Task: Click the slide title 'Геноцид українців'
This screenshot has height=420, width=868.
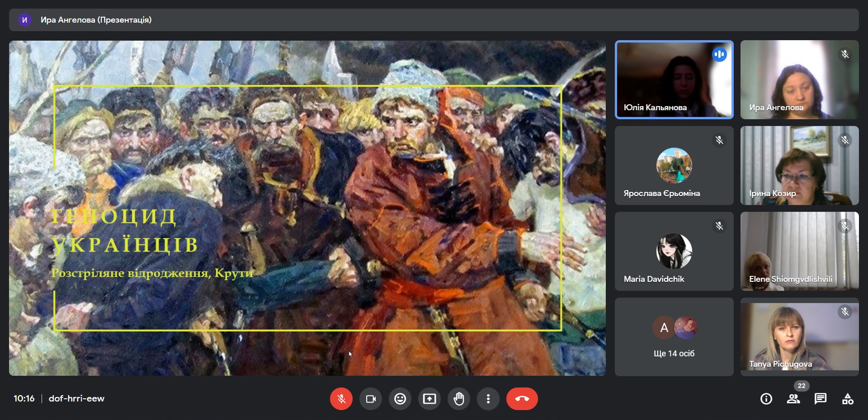Action: [x=125, y=230]
